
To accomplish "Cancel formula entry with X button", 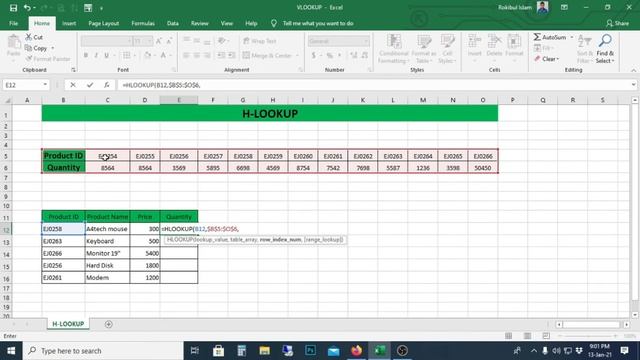I will click(73, 85).
